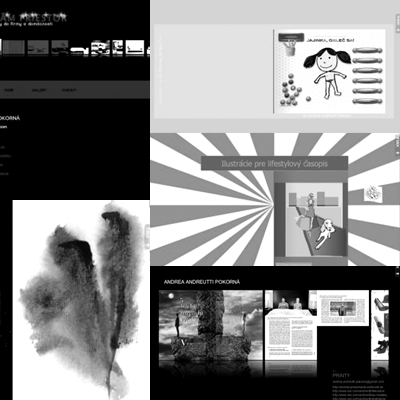Click the small cube icon on the sunburst page
Image resolution: width=400 pixels, height=400 pixels.
coord(373,193)
